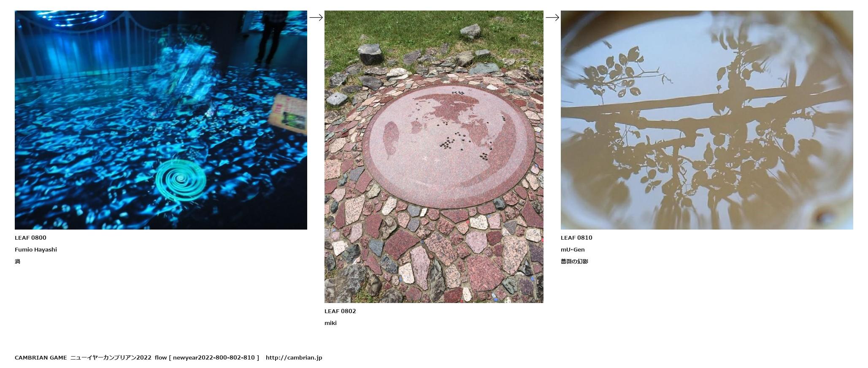Viewport: 868px width, 368px height.
Task: Click the word flow in the footer
Action: click(x=161, y=357)
